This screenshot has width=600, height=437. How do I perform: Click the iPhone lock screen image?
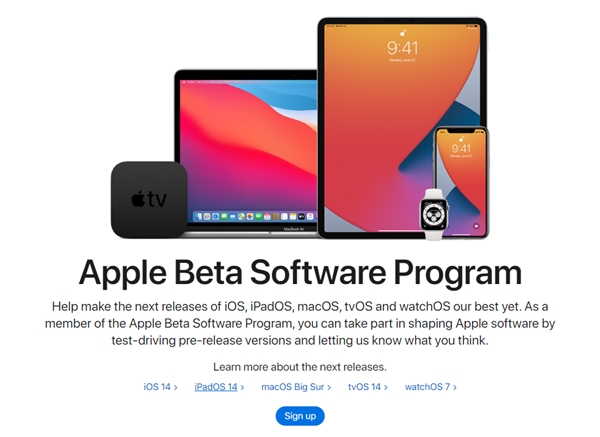click(461, 182)
